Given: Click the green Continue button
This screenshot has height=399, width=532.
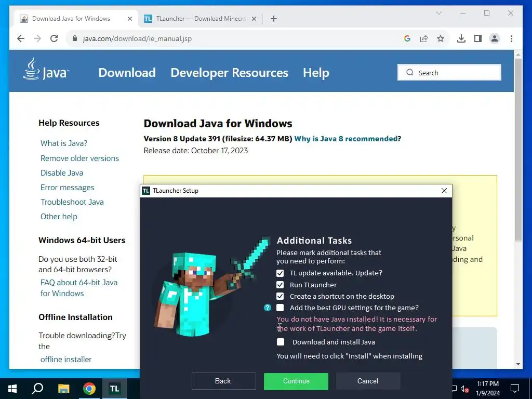Looking at the screenshot, I should click(x=296, y=381).
